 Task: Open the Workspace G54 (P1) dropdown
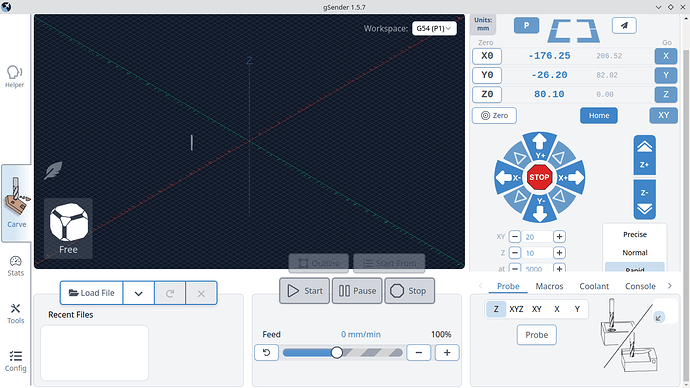[434, 28]
